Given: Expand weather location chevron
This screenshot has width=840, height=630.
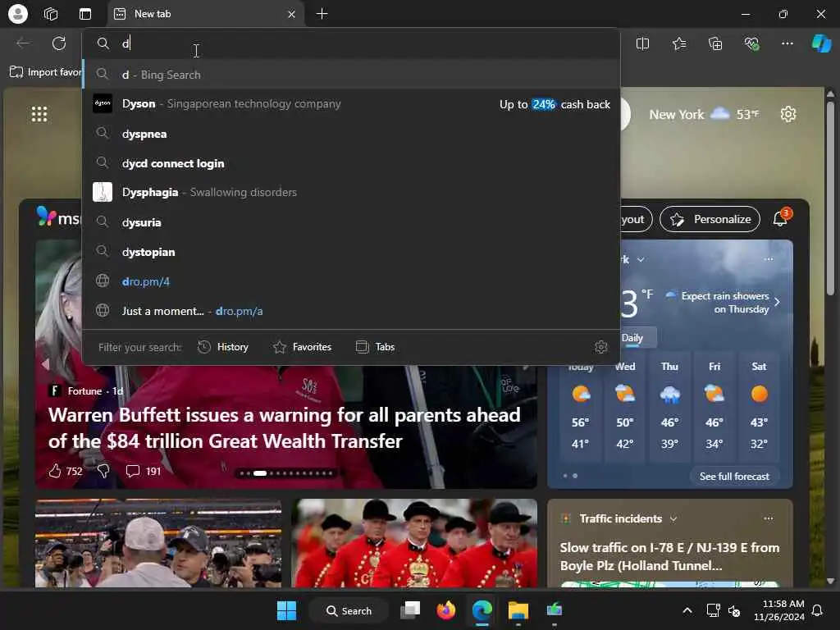Looking at the screenshot, I should pos(641,259).
